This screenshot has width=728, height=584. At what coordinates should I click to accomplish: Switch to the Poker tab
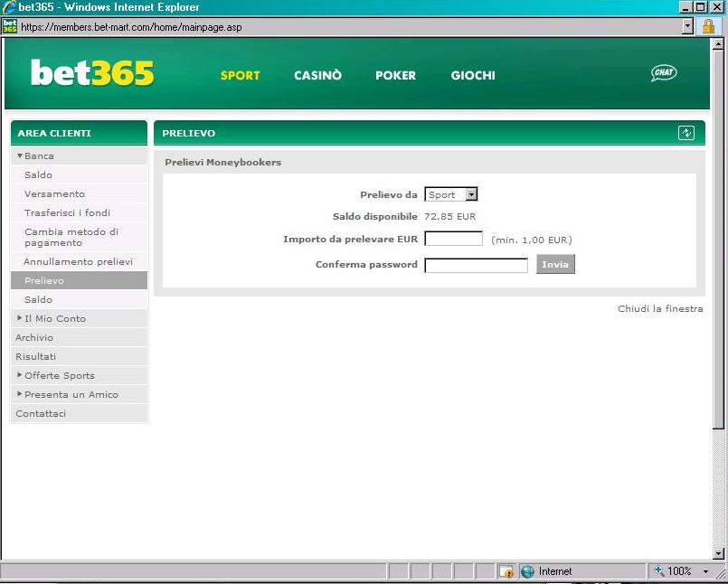click(x=395, y=75)
